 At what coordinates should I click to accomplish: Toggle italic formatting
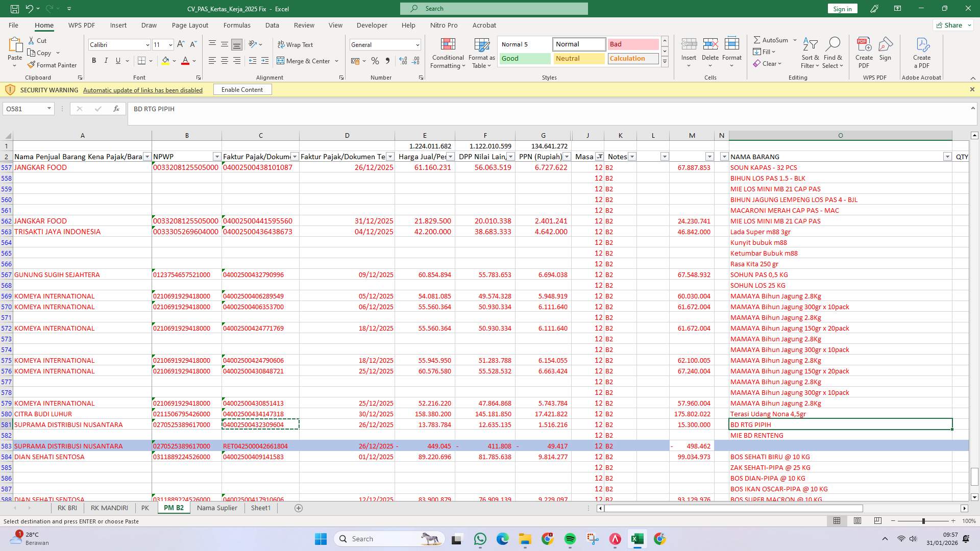[106, 61]
